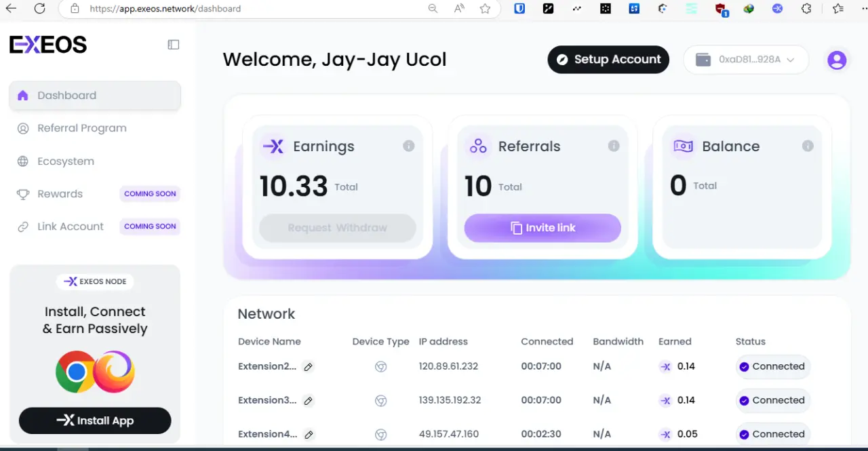Click Chrome device type icon for Extension3
This screenshot has width=868, height=451.
(x=381, y=401)
